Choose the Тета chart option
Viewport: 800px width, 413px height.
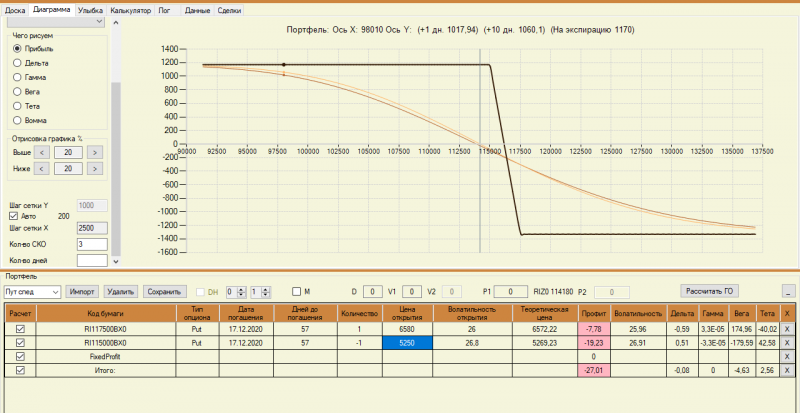(17, 106)
